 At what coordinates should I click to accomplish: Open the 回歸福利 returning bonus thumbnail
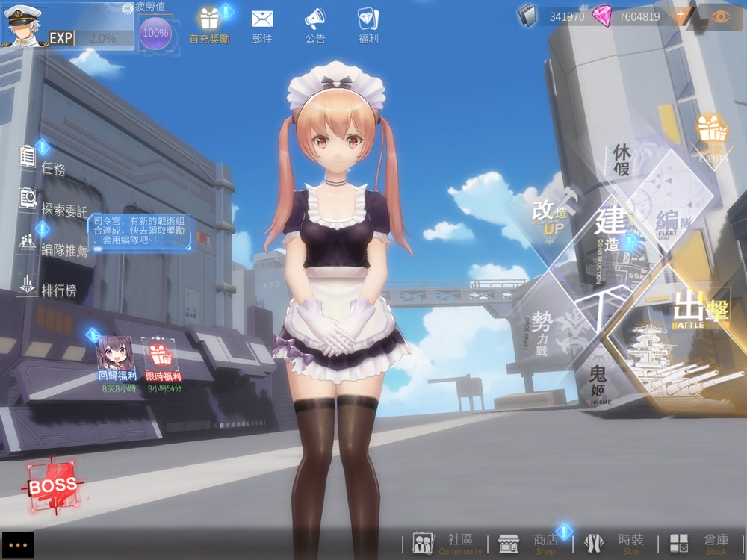[x=117, y=358]
